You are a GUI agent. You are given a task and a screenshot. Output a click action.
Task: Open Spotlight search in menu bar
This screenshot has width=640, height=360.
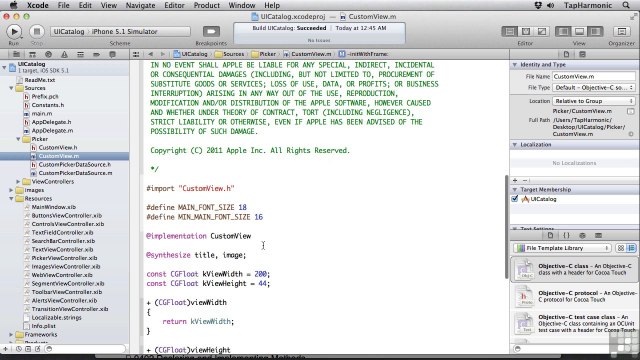[x=626, y=5]
